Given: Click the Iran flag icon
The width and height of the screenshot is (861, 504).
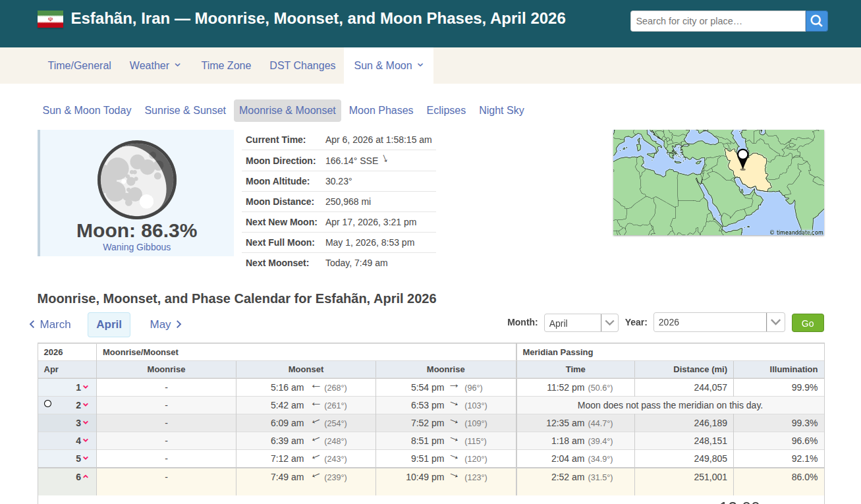Looking at the screenshot, I should coord(50,19).
